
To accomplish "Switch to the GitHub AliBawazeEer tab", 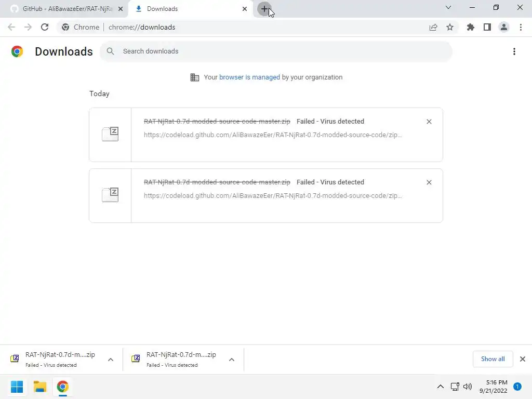I will coord(67,9).
